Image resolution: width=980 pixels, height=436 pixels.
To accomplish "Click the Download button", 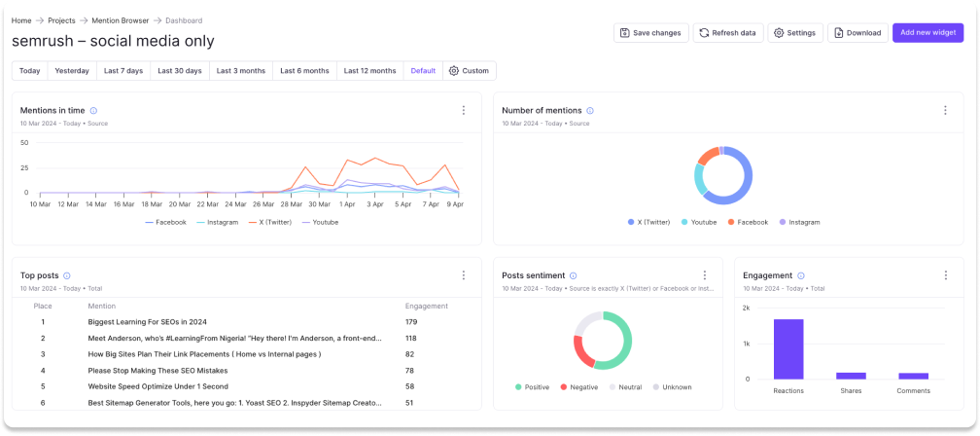I will (857, 33).
